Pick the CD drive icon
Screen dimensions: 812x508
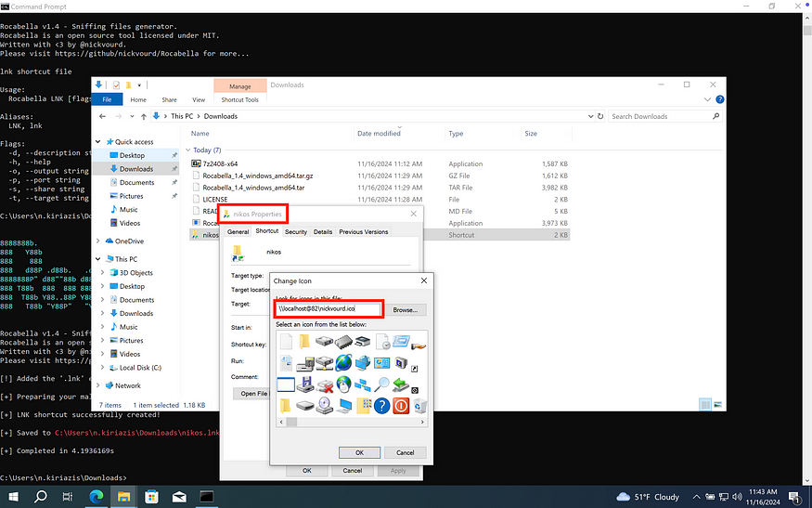click(x=325, y=405)
